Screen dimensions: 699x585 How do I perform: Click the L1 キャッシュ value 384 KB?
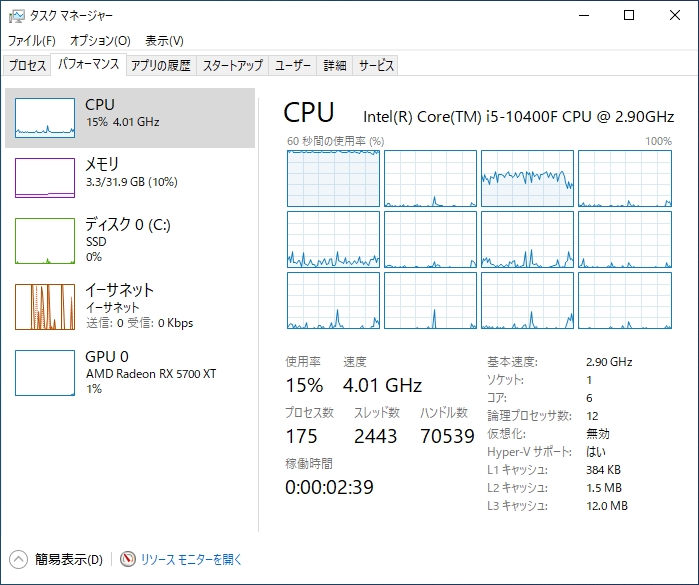click(603, 470)
